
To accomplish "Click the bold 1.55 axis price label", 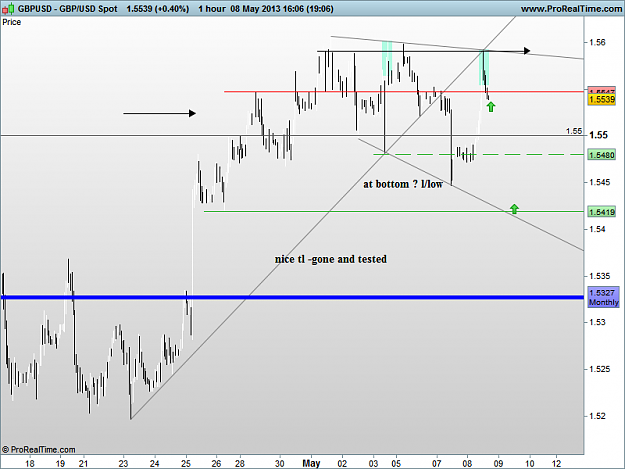I will (x=598, y=135).
